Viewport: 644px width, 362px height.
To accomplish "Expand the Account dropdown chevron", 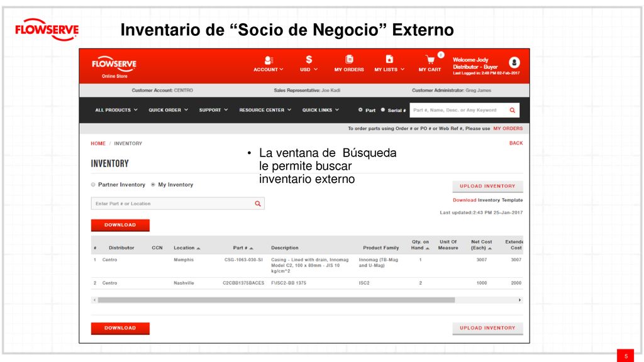I will pyautogui.click(x=281, y=69).
